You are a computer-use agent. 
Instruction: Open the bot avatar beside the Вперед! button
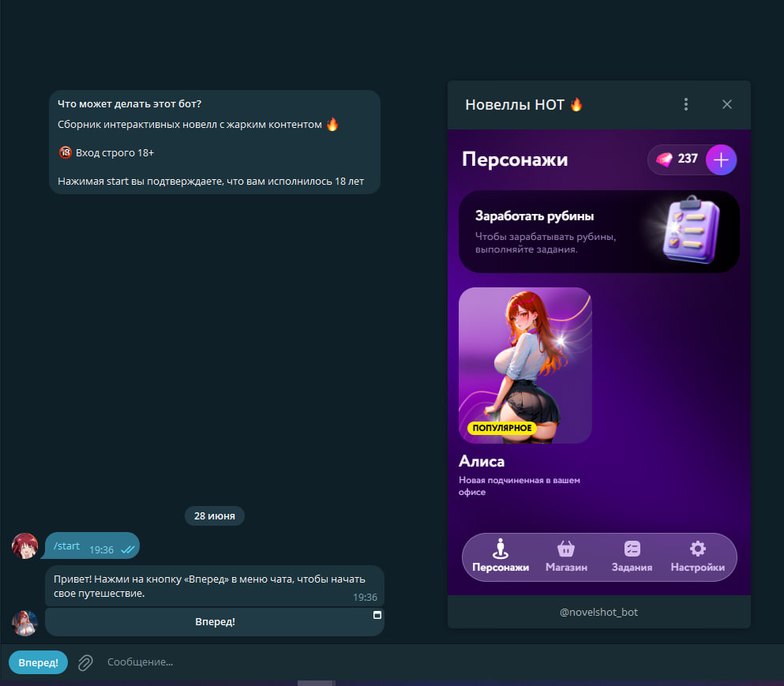[x=24, y=623]
